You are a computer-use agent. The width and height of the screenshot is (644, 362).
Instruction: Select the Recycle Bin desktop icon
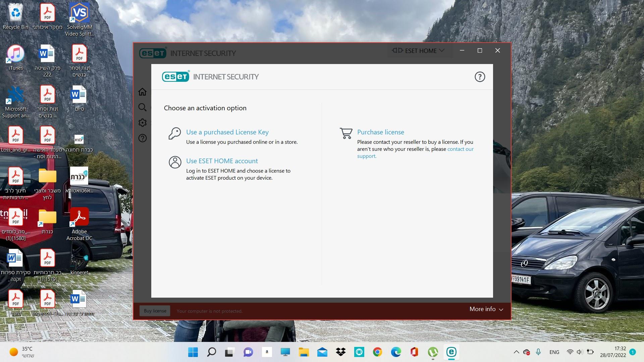tap(15, 16)
